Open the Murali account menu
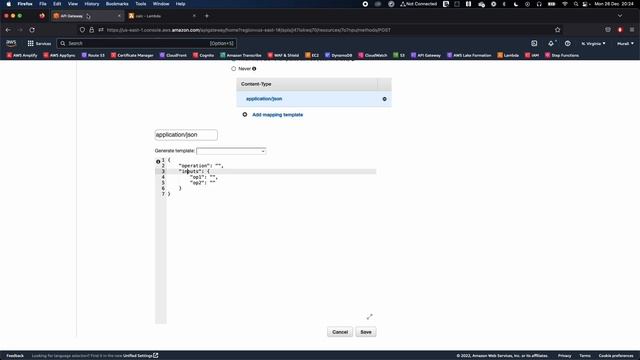The height and width of the screenshot is (360, 640). pyautogui.click(x=625, y=43)
